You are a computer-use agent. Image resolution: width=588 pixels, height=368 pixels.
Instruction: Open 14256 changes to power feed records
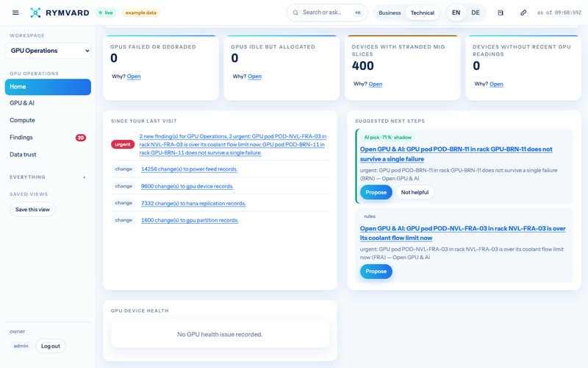point(189,169)
